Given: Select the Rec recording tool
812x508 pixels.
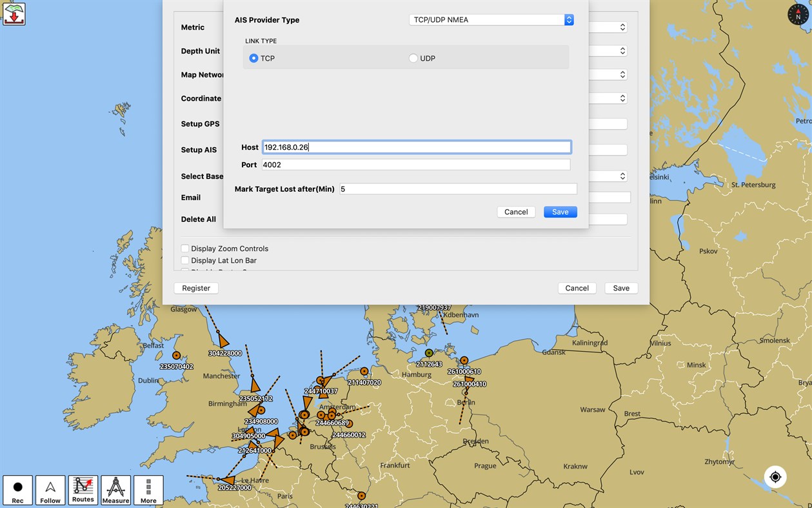Looking at the screenshot, I should click(17, 490).
